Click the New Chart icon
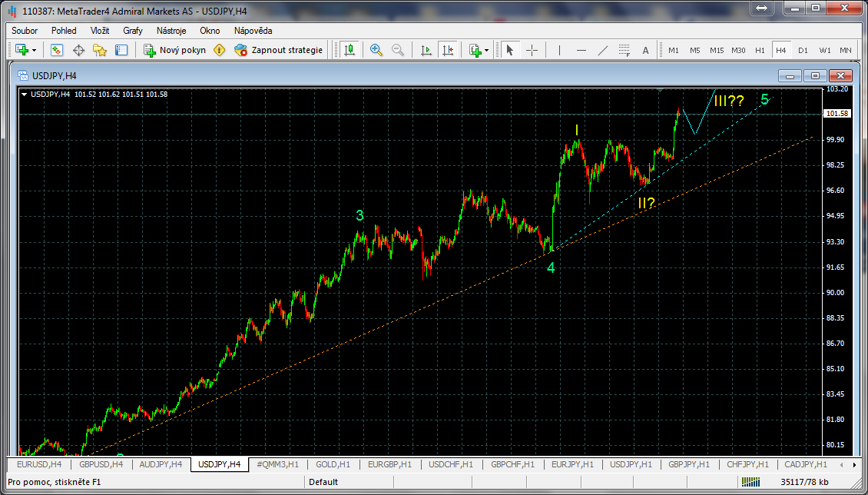The image size is (868, 495). pos(22,51)
